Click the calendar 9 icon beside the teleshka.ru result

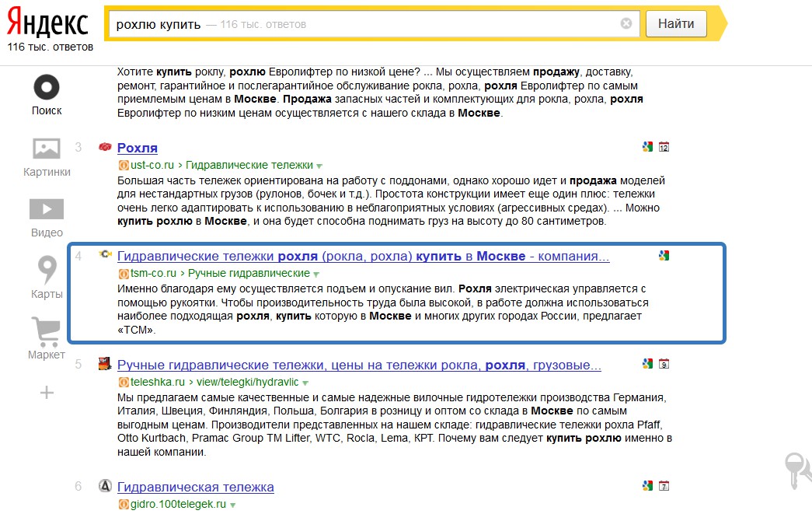click(664, 364)
